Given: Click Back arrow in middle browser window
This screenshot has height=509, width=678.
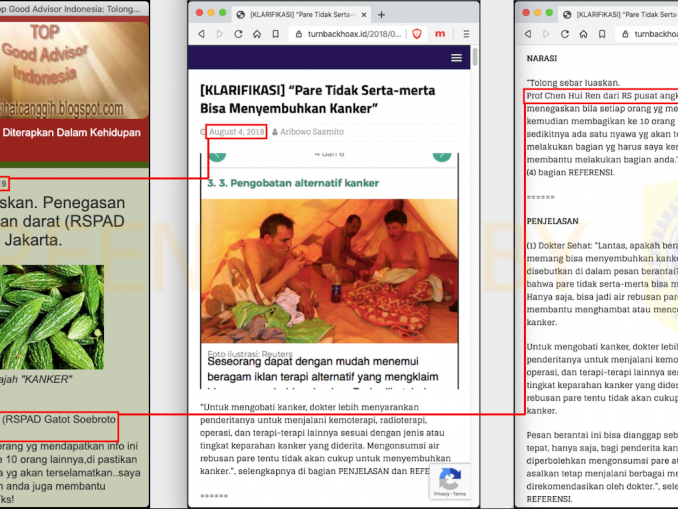Looking at the screenshot, I should pyautogui.click(x=201, y=34).
